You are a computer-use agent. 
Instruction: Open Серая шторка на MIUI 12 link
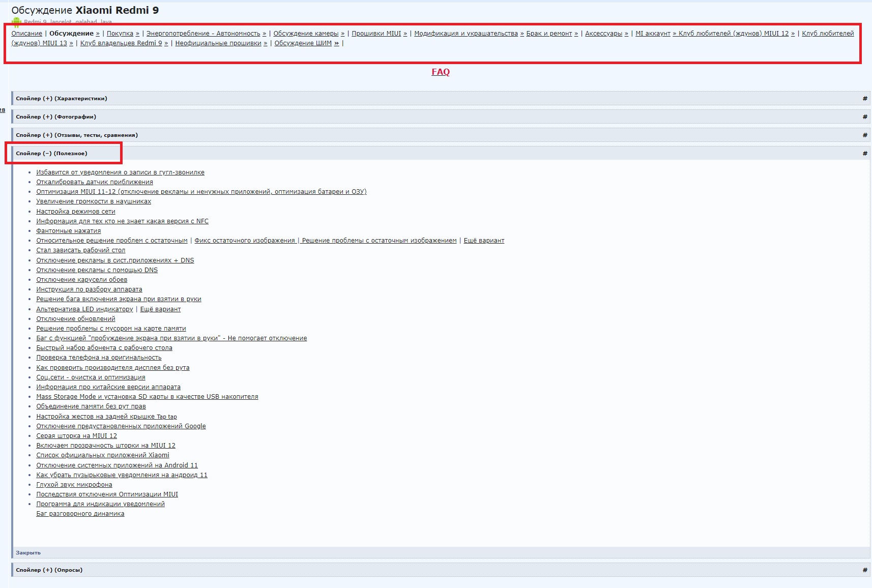(76, 436)
